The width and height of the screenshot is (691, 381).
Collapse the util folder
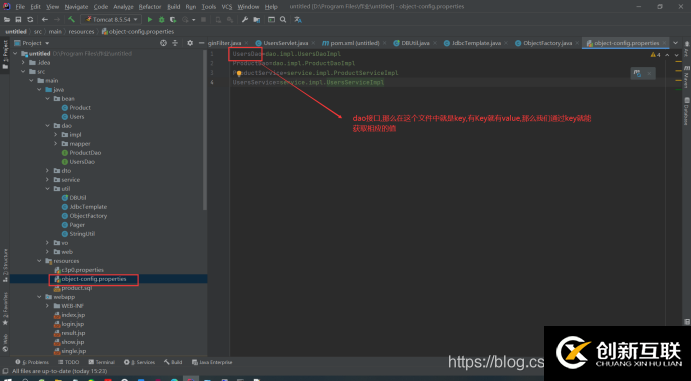point(48,189)
